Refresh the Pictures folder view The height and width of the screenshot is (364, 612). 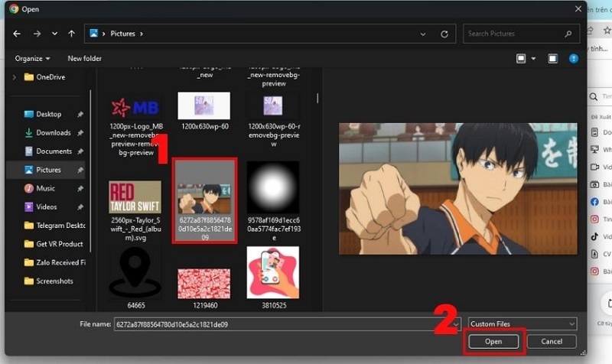point(444,34)
